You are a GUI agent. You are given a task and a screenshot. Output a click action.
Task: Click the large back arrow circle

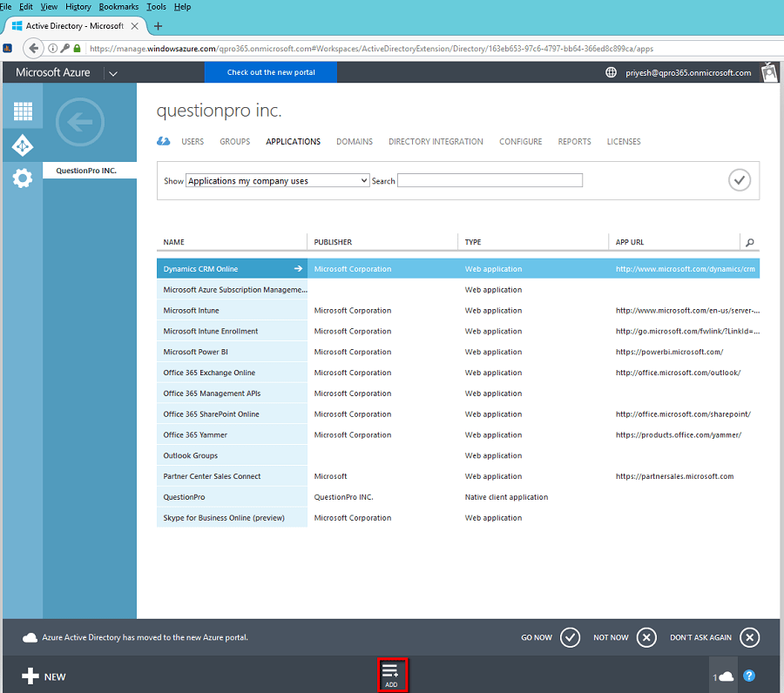pos(80,122)
